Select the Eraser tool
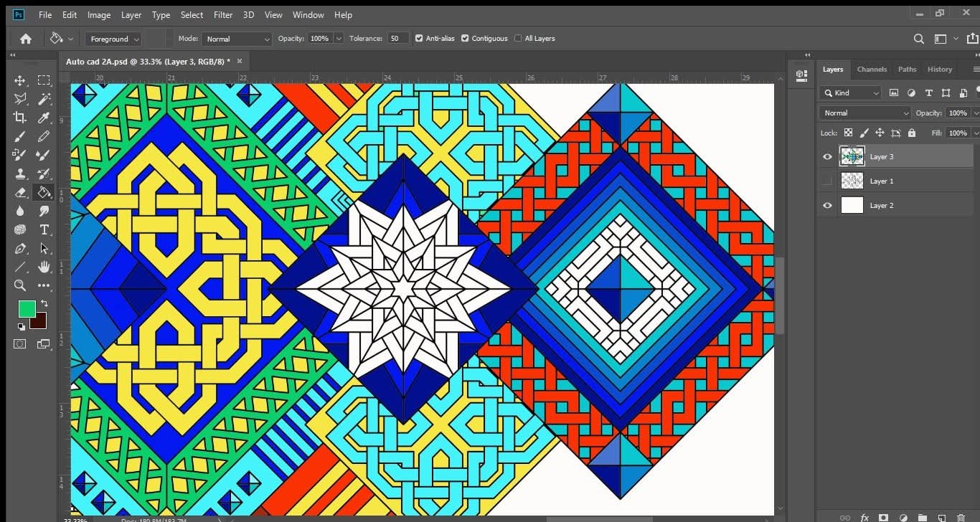Viewport: 980px width, 522px height. coord(20,192)
